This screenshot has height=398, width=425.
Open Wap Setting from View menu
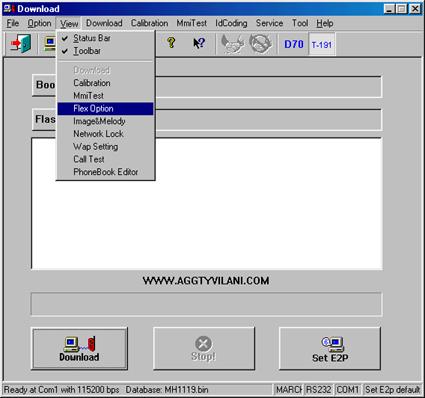point(105,147)
